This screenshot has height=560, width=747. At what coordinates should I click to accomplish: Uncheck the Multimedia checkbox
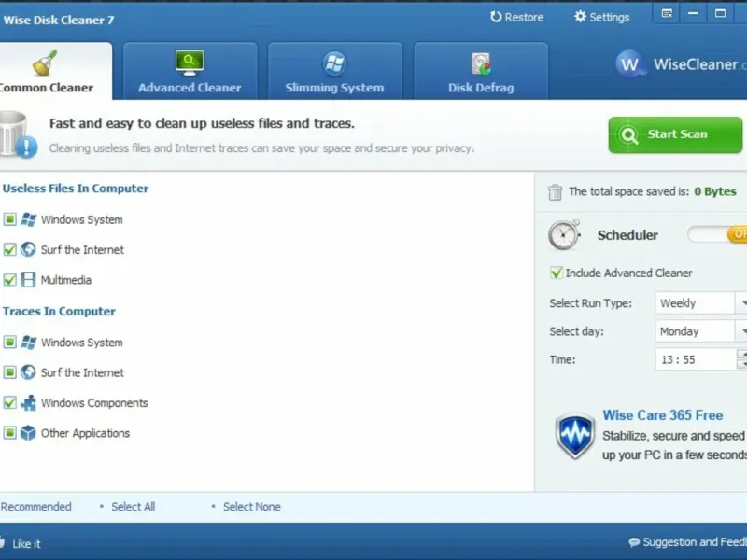[x=9, y=279]
